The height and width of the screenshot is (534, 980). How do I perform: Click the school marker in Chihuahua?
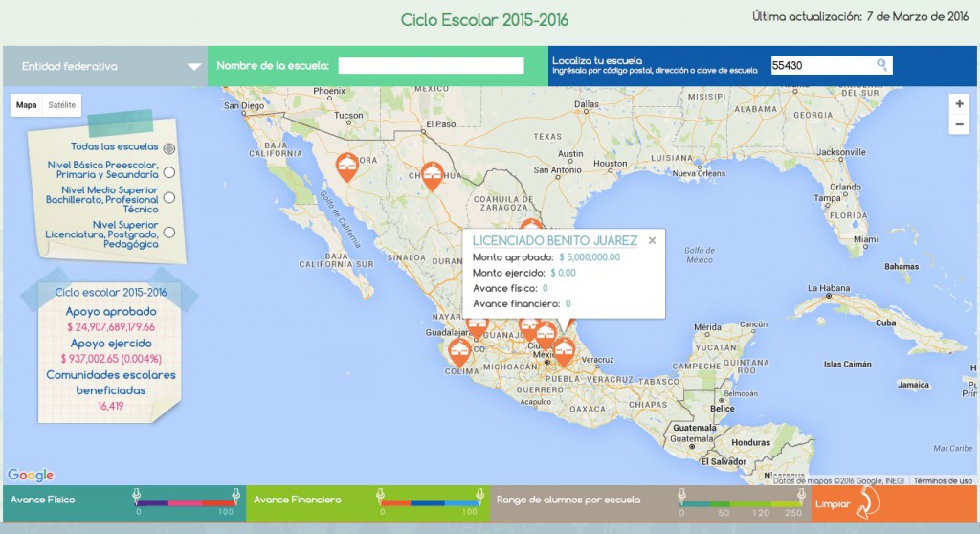click(x=433, y=174)
